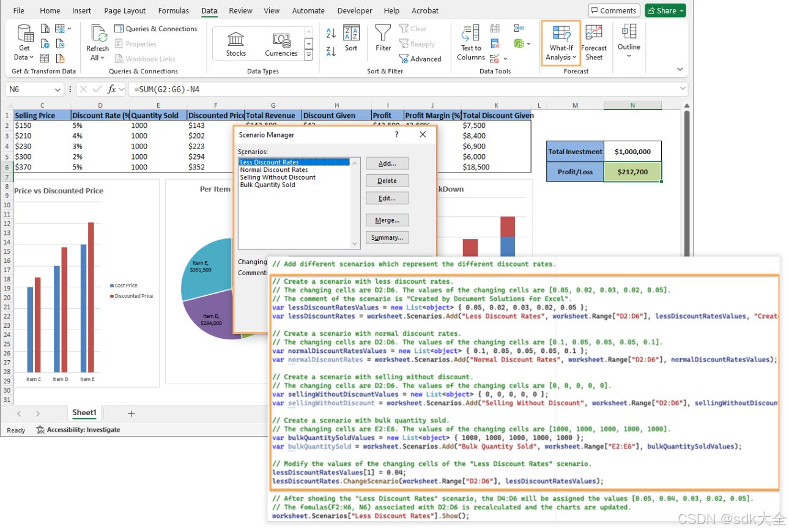Image resolution: width=789 pixels, height=532 pixels.
Task: Click Delete in Scenario Manager
Action: [387, 180]
